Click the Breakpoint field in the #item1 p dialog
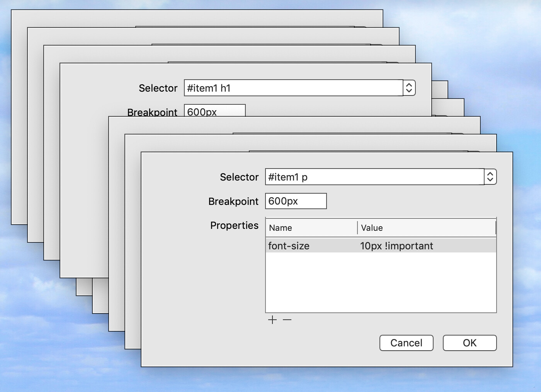This screenshot has height=392, width=541. click(x=296, y=201)
